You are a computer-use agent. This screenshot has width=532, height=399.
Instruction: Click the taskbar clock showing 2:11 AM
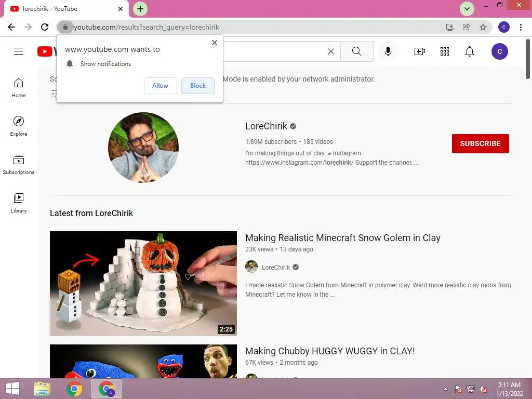[509, 389]
